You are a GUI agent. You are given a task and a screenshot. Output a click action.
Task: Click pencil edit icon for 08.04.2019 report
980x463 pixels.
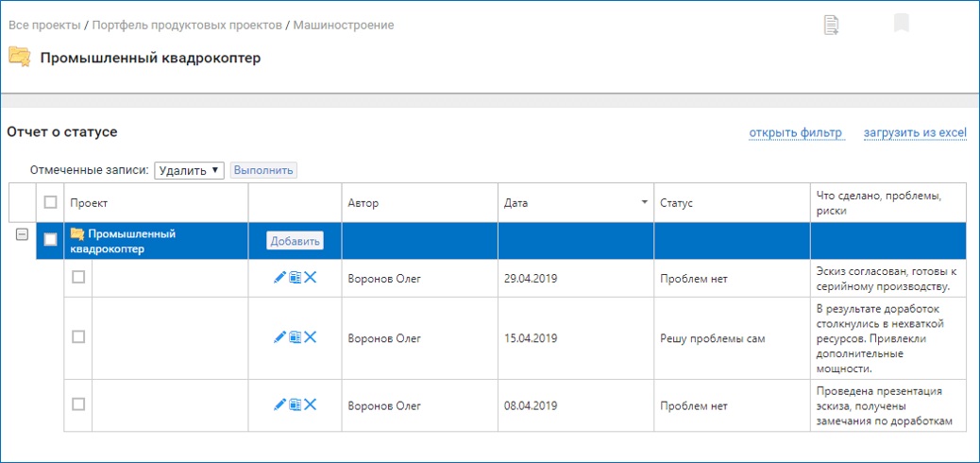pyautogui.click(x=279, y=404)
